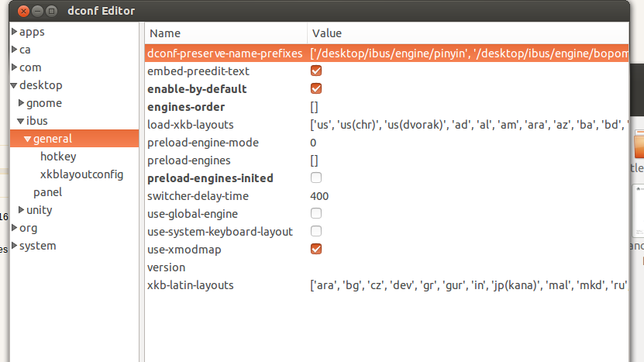Select the hotkey tree item
Viewport: 644px width, 362px height.
[58, 157]
